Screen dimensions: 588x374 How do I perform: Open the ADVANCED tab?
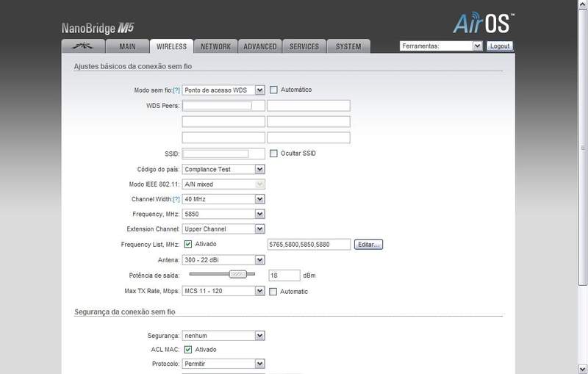pyautogui.click(x=260, y=46)
